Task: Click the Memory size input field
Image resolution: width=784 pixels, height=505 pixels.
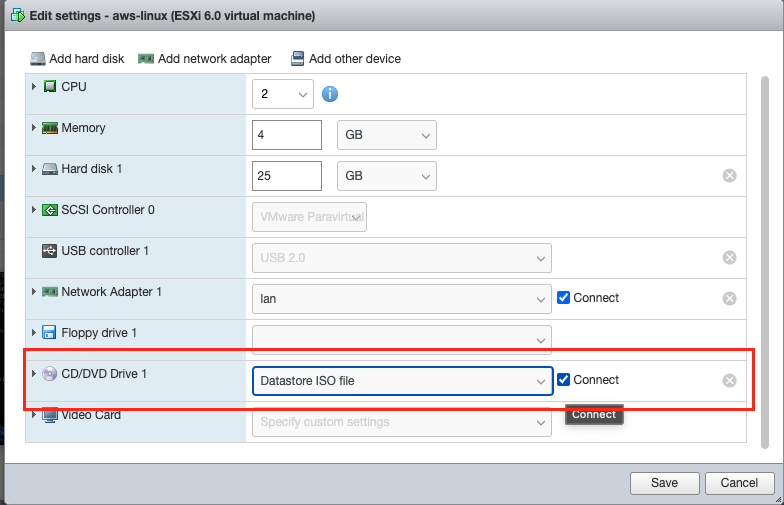Action: tap(287, 135)
